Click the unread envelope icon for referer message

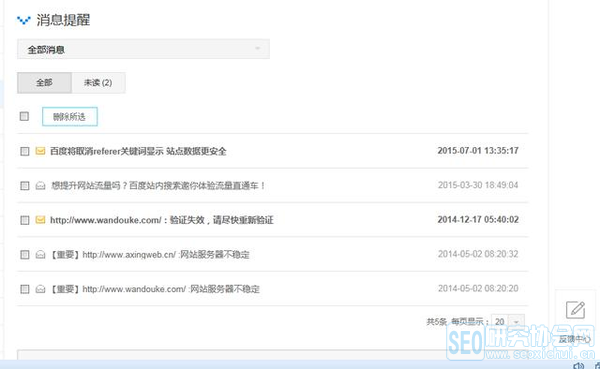40,151
